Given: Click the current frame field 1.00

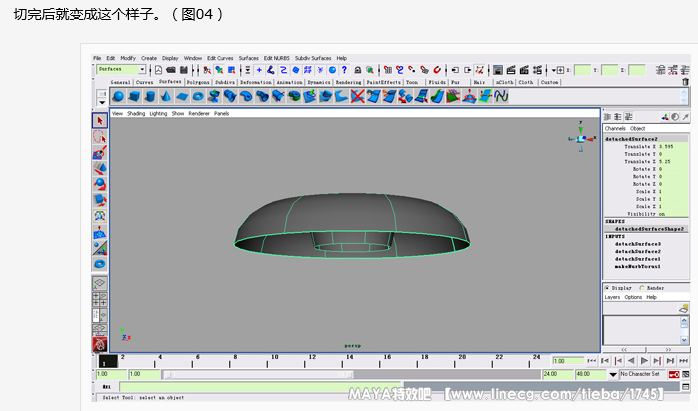Looking at the screenshot, I should pyautogui.click(x=568, y=361).
